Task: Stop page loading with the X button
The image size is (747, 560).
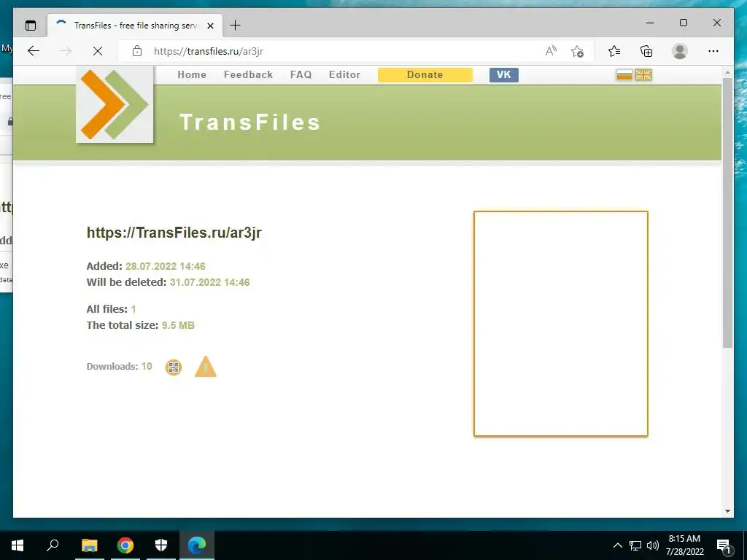Action: tap(98, 51)
